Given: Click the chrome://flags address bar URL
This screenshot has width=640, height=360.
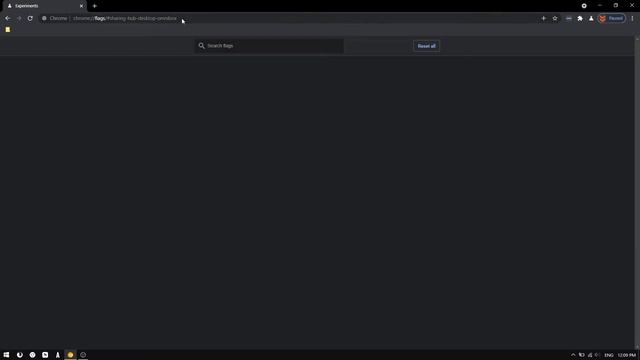Looking at the screenshot, I should [x=125, y=18].
